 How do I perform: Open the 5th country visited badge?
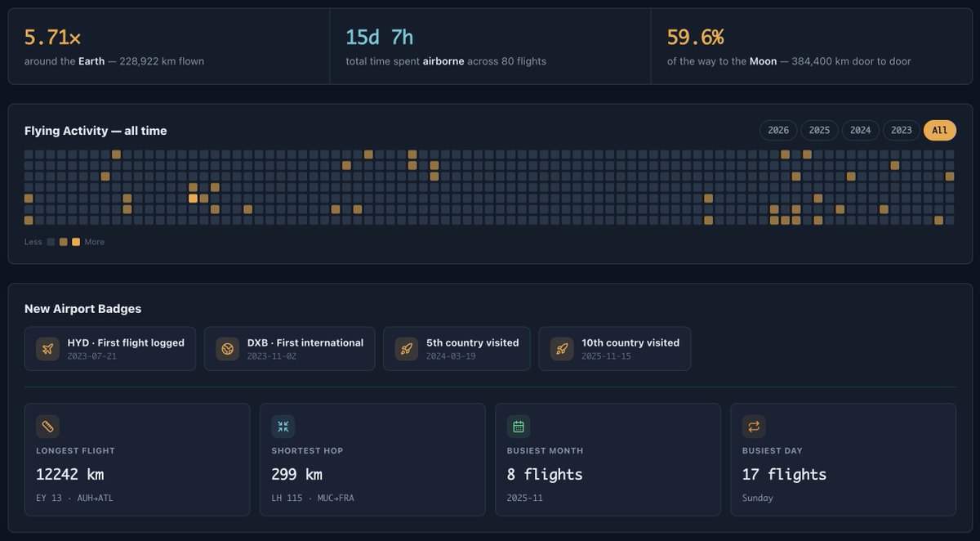point(457,349)
